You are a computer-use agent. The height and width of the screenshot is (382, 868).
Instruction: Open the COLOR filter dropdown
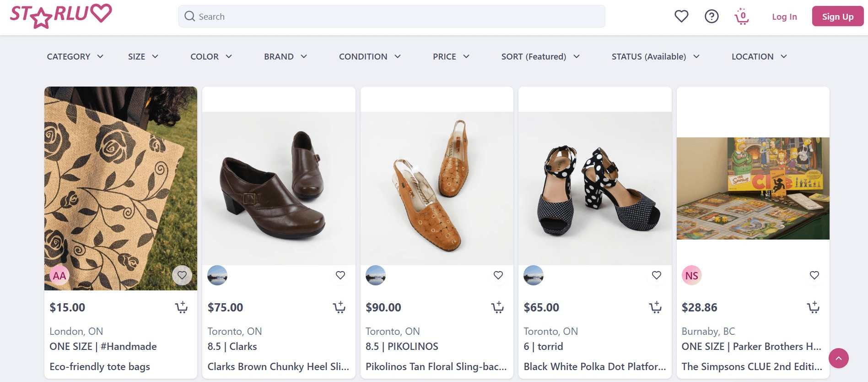pyautogui.click(x=211, y=56)
